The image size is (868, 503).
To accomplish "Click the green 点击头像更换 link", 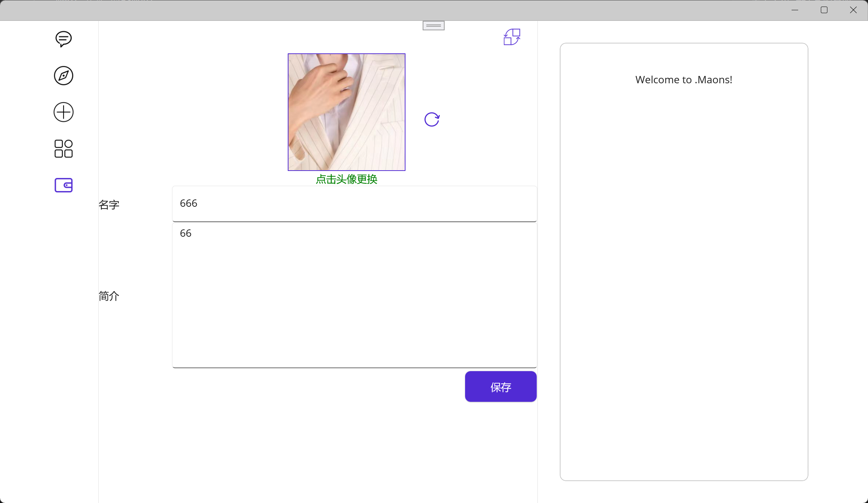I will [346, 179].
